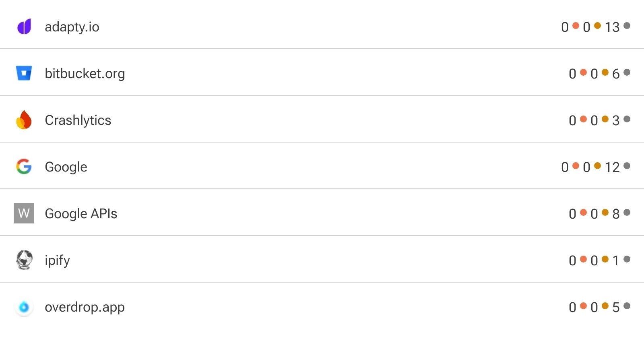The image size is (644, 341).
Task: Click the gray dot count 13 for adapty.io
Action: coord(612,27)
